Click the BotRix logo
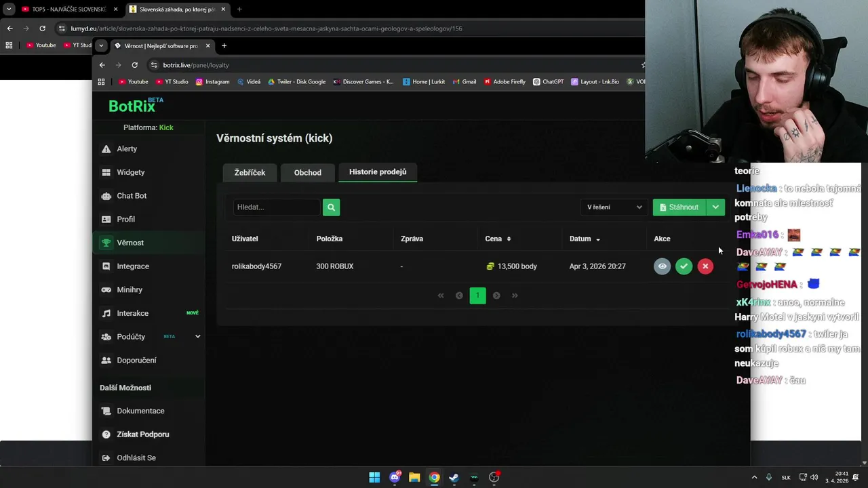 point(136,105)
